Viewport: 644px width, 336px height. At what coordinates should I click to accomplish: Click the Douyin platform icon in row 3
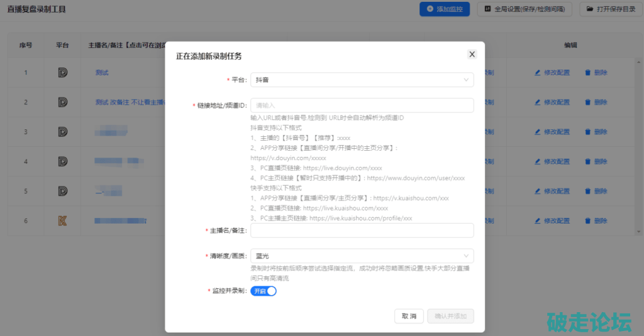click(x=62, y=132)
